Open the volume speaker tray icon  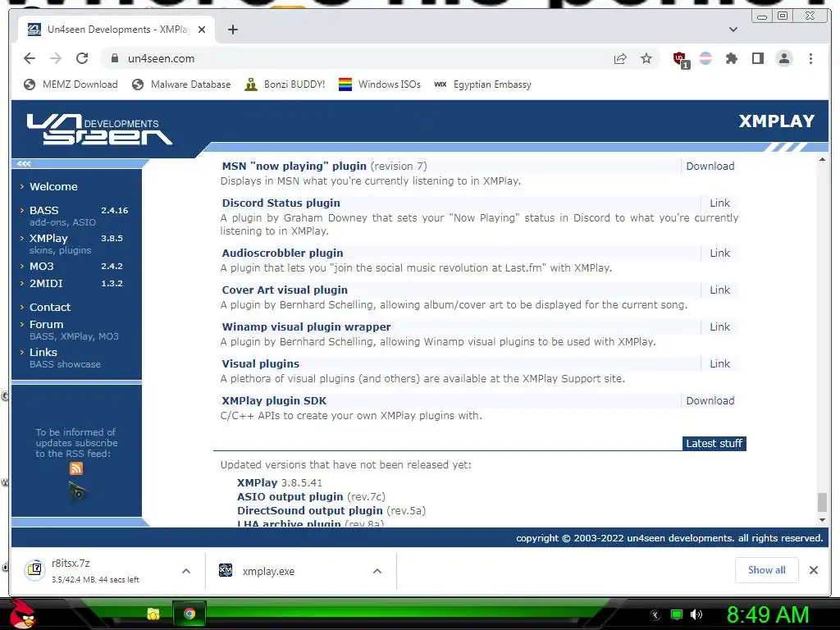coord(696,614)
